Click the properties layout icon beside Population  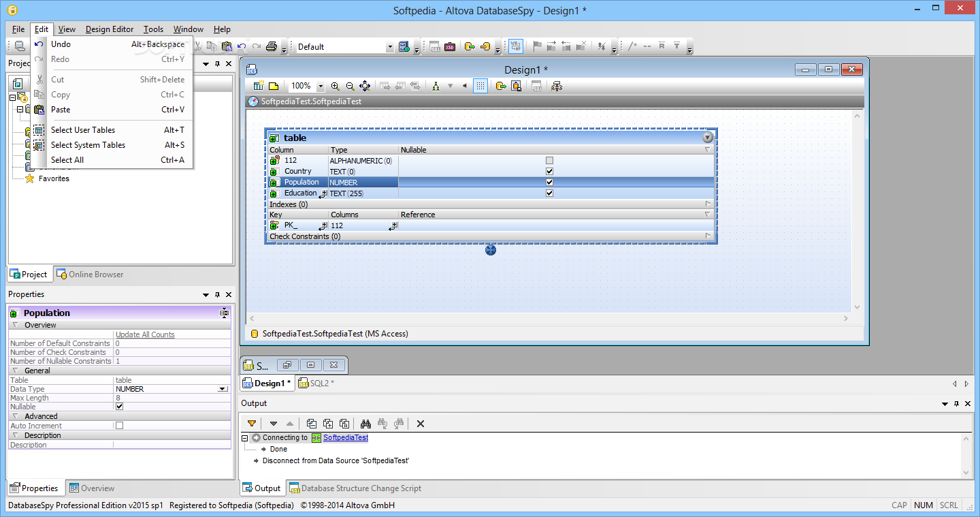[224, 313]
